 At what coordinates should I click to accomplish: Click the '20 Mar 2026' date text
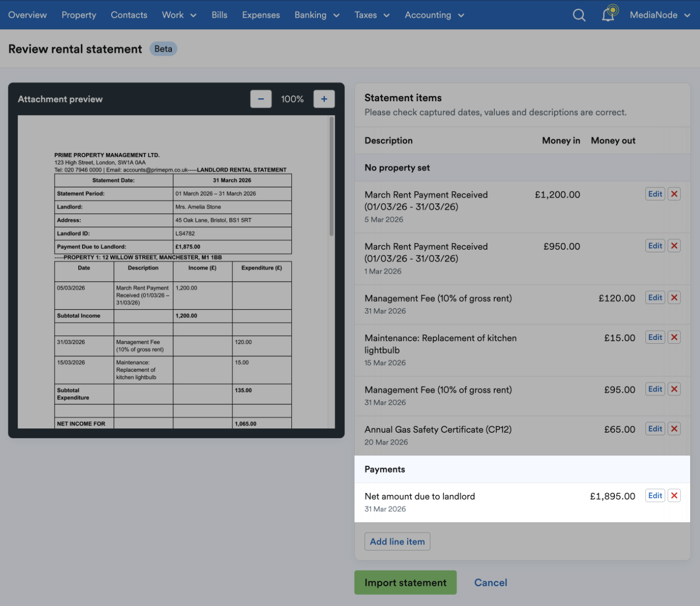click(x=386, y=442)
